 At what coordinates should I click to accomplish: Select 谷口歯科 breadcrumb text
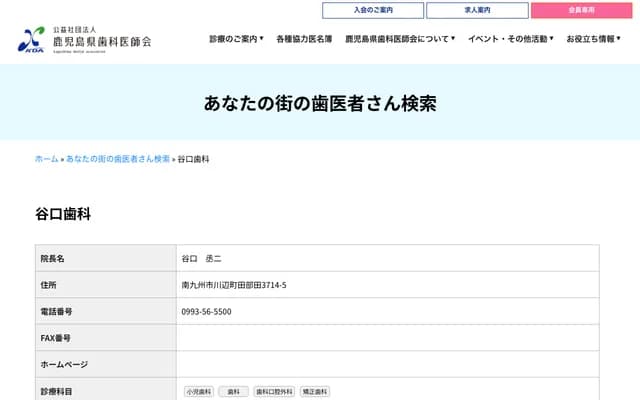coord(193,159)
